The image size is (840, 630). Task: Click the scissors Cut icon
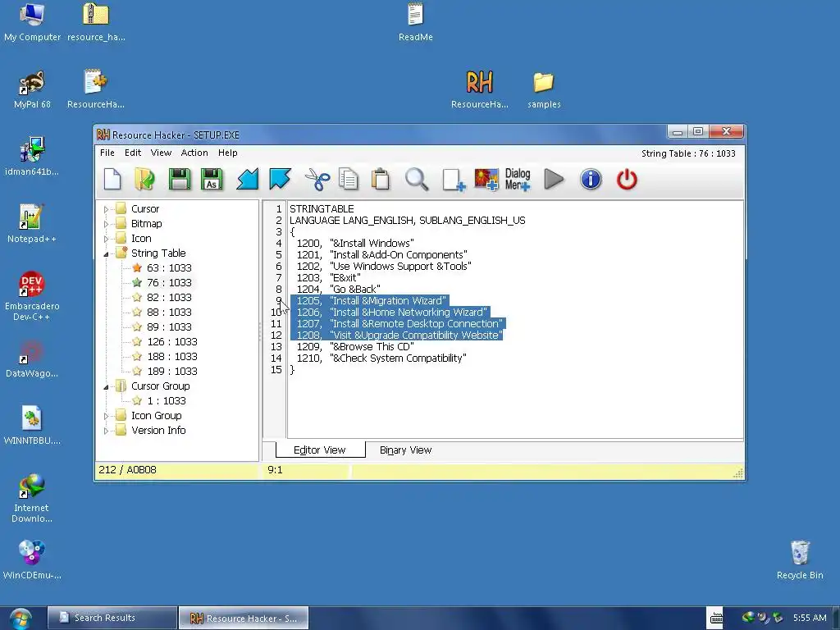point(317,180)
